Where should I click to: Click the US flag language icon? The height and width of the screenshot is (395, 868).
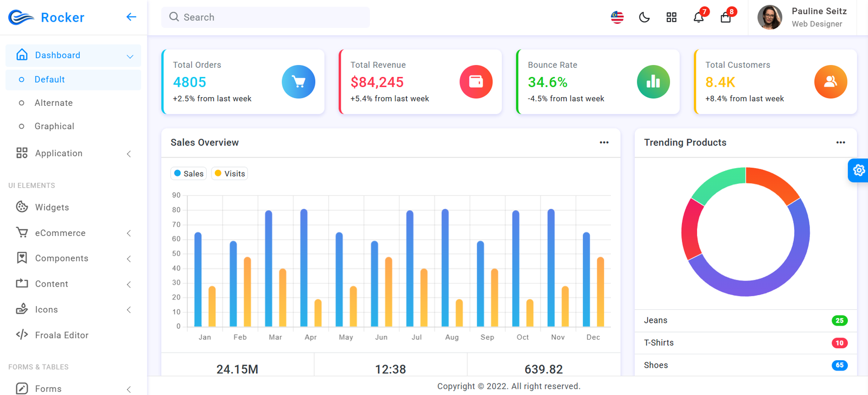pos(617,17)
